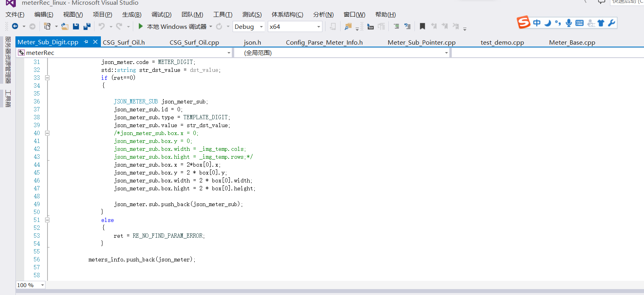The height and width of the screenshot is (295, 644).
Task: Click the Save All icon
Action: click(x=87, y=26)
